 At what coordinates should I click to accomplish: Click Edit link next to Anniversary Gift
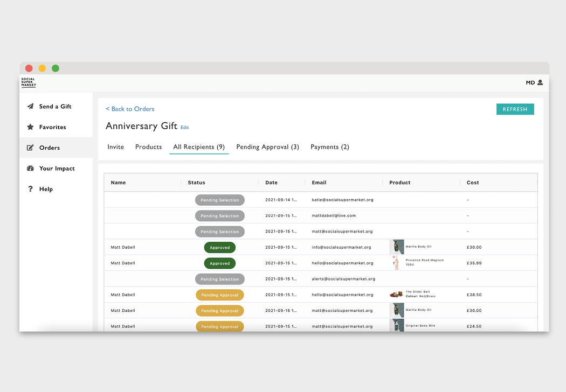pyautogui.click(x=185, y=128)
